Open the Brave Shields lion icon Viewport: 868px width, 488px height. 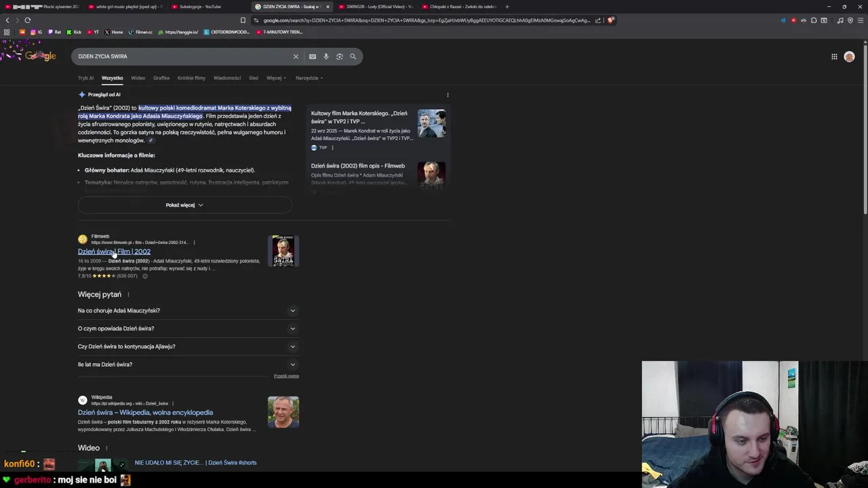pos(610,20)
